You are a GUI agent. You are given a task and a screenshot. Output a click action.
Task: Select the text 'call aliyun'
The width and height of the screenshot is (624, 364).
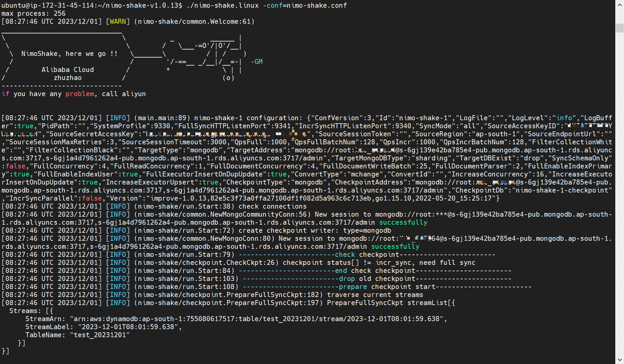124,94
